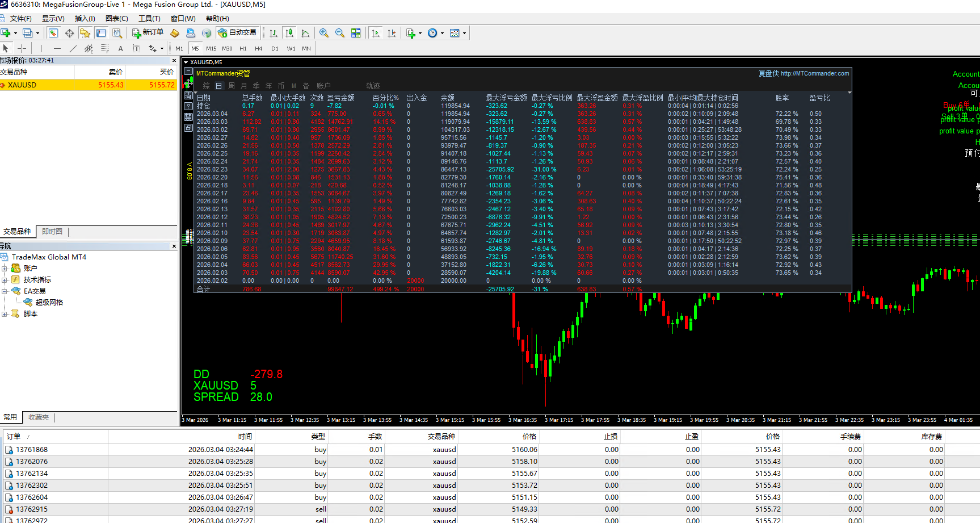
Task: Open the tile windows icon
Action: click(x=356, y=33)
